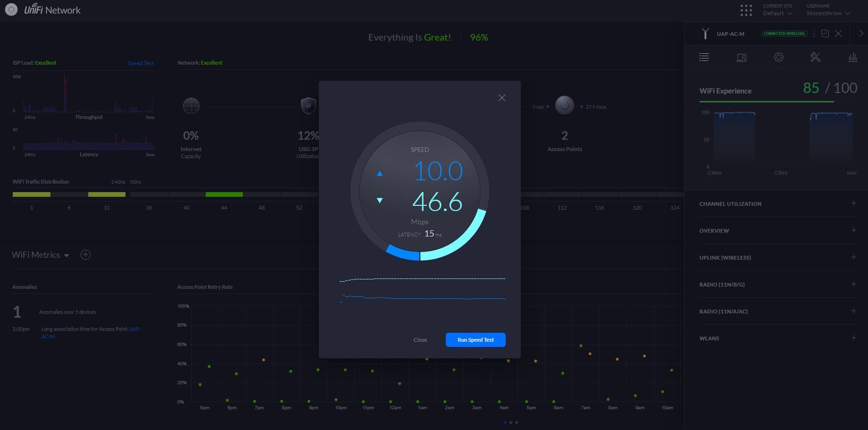Expand the Channel Utilization section
This screenshot has width=868, height=430.
point(853,203)
